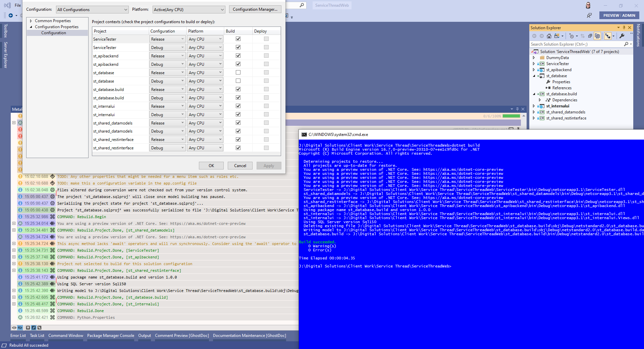Screen dimensions: 644x349
Task: Select the Home icon in Solution Explorer
Action: click(x=549, y=36)
